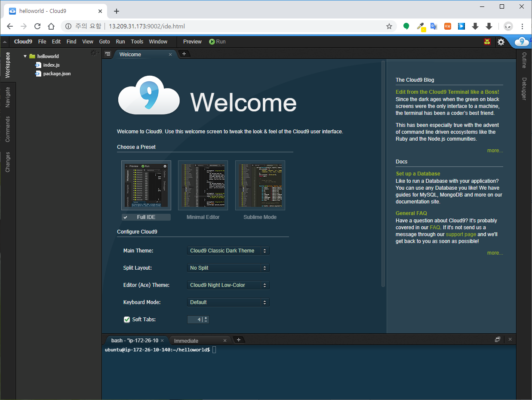532x400 pixels.
Task: Open the Goto menu
Action: 105,42
